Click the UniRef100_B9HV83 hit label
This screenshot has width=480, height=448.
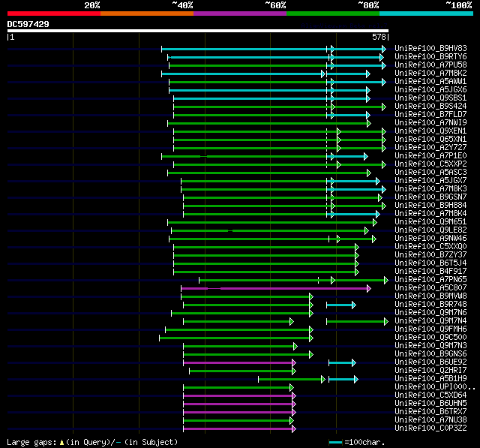[430, 48]
